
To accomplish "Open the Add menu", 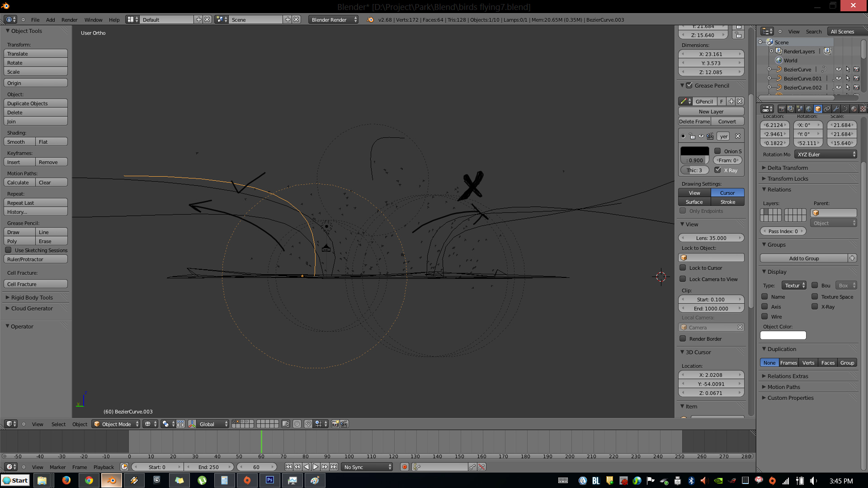I will tap(51, 19).
